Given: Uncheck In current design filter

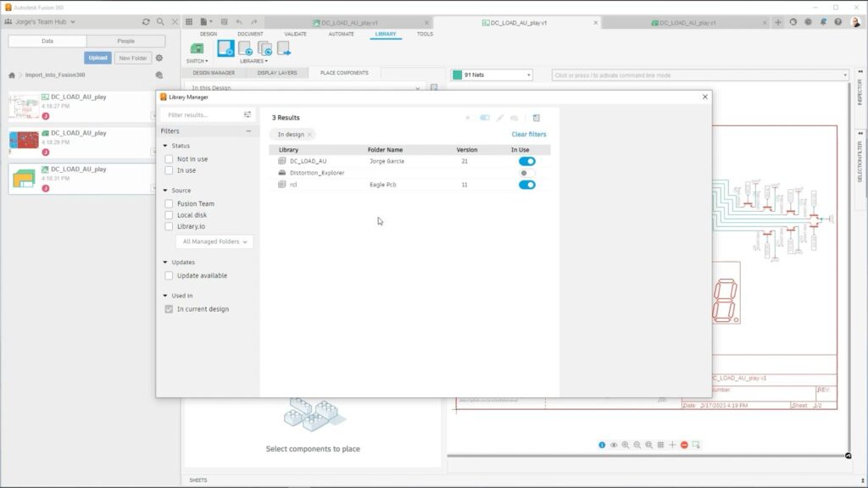Looking at the screenshot, I should click(x=169, y=309).
